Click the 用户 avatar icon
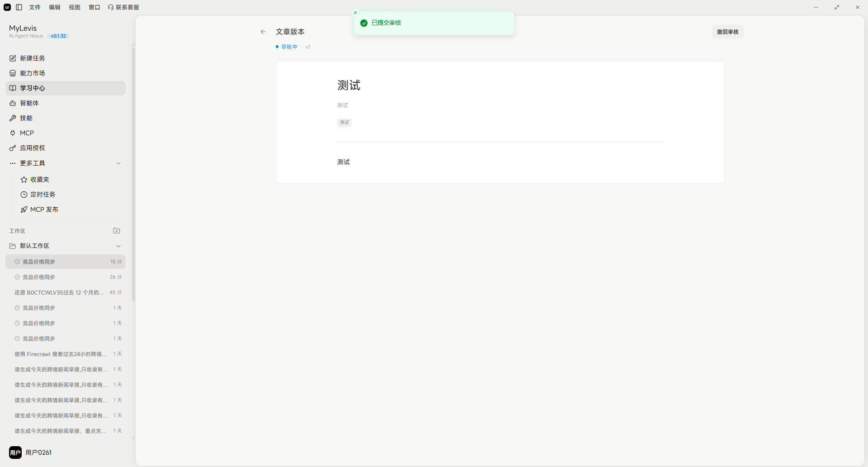Viewport: 868px width, 467px height. tap(15, 453)
